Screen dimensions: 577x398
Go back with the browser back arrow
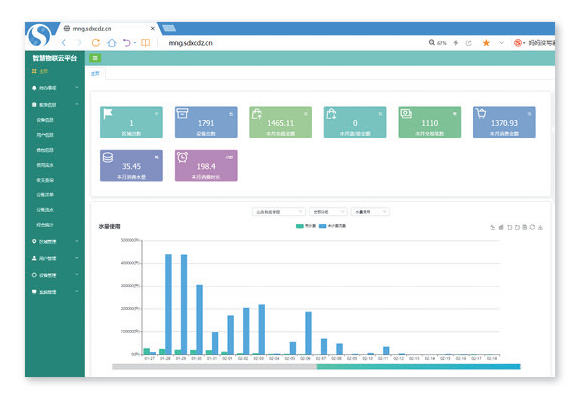tap(64, 43)
